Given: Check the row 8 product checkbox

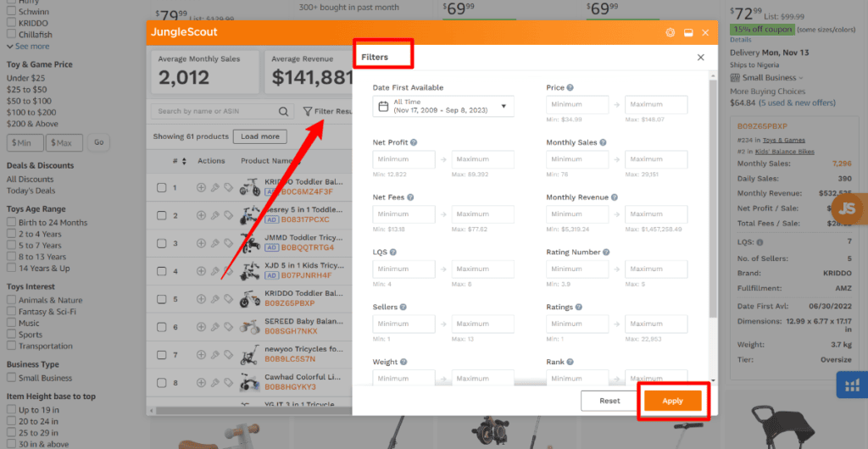Looking at the screenshot, I should click(161, 383).
